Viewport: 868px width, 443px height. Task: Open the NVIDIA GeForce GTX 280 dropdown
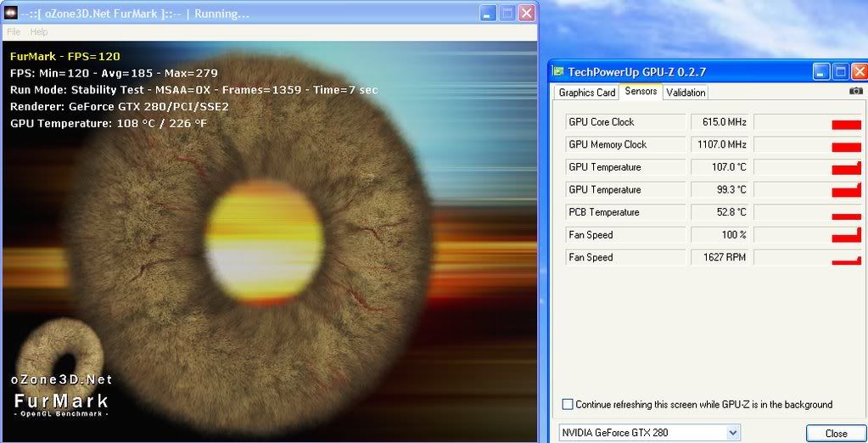(x=649, y=433)
